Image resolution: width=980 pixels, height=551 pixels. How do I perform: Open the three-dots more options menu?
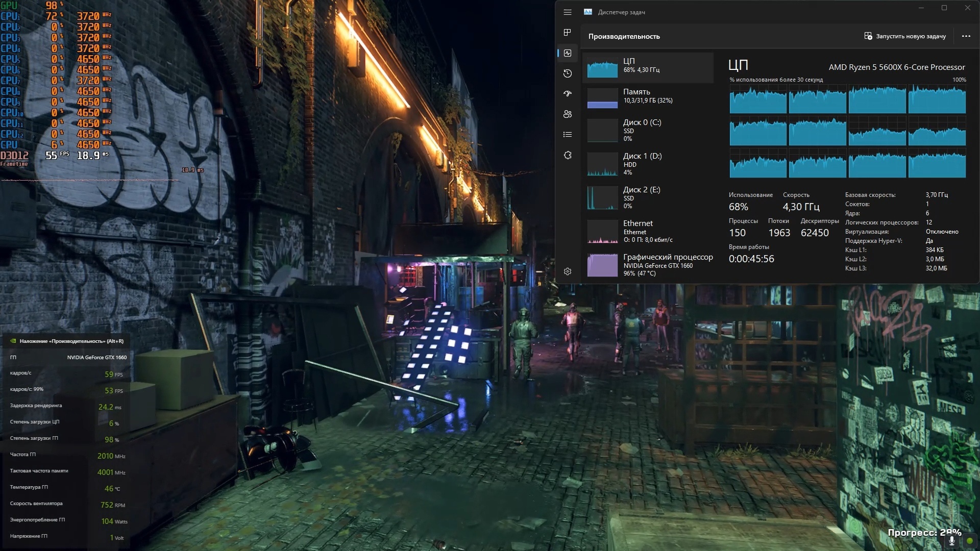click(x=966, y=36)
